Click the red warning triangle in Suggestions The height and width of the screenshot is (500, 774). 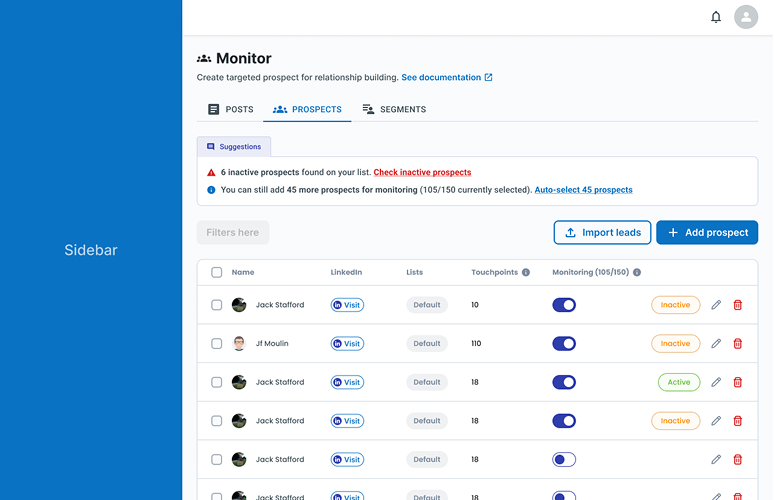(211, 172)
